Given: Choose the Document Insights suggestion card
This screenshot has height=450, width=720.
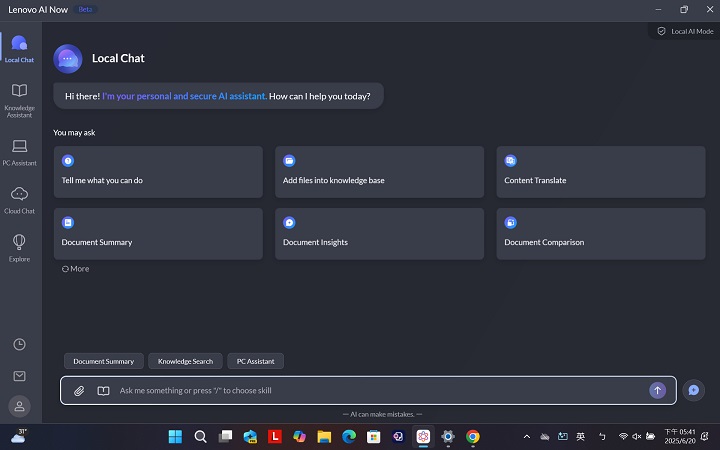Looking at the screenshot, I should (379, 234).
